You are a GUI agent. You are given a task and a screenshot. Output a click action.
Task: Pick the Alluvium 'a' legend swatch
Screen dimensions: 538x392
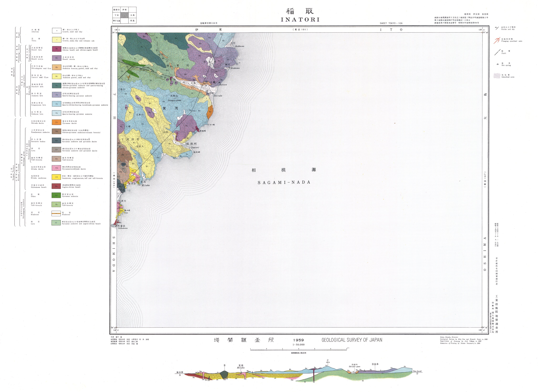click(x=56, y=31)
